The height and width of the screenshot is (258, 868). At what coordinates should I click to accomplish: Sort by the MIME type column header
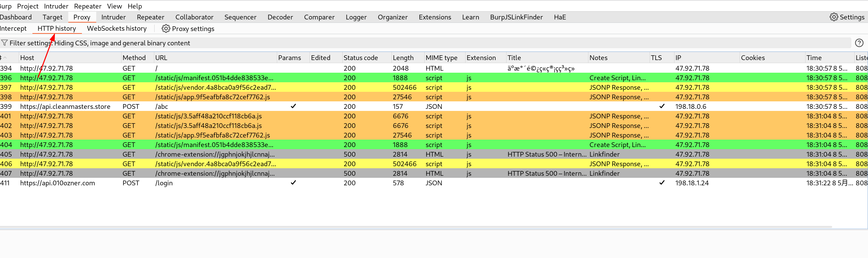444,58
